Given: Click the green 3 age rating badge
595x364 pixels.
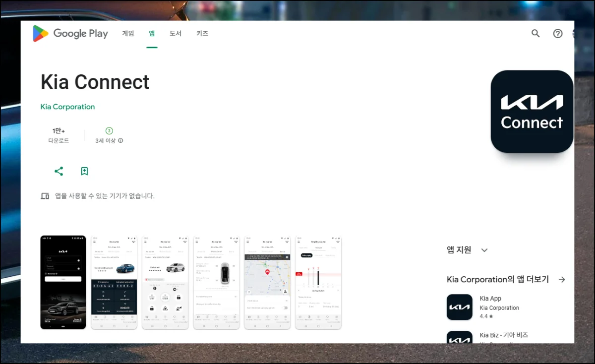Looking at the screenshot, I should click(109, 131).
